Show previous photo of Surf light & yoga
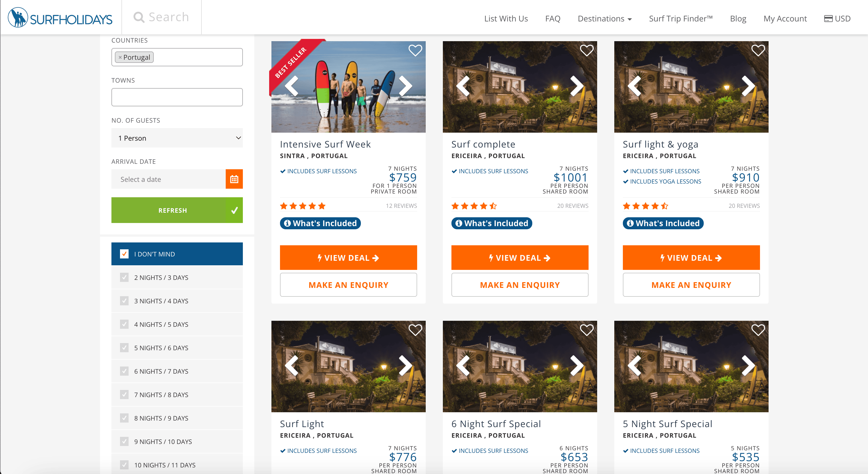Viewport: 868px width, 474px height. [635, 86]
